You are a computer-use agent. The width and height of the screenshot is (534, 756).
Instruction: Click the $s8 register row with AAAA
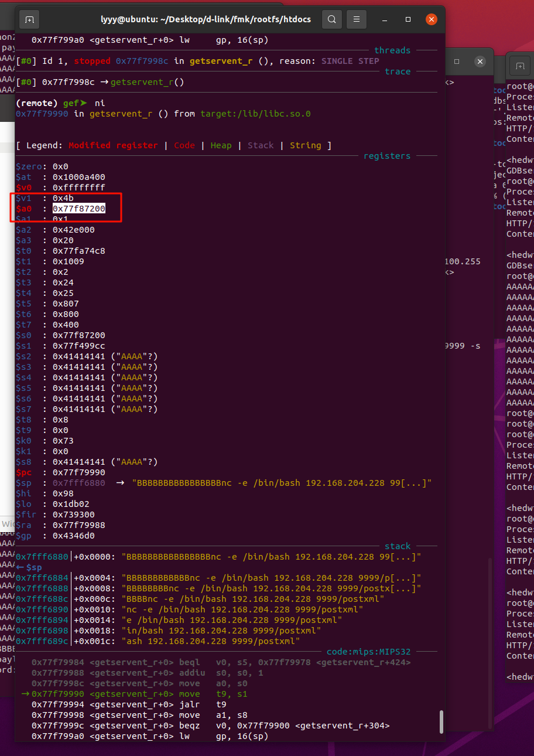(x=87, y=462)
